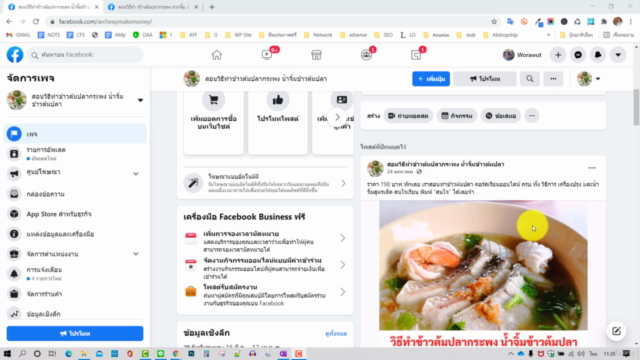Bookmark this page with the star icon
The width and height of the screenshot is (640, 360).
(494, 21)
